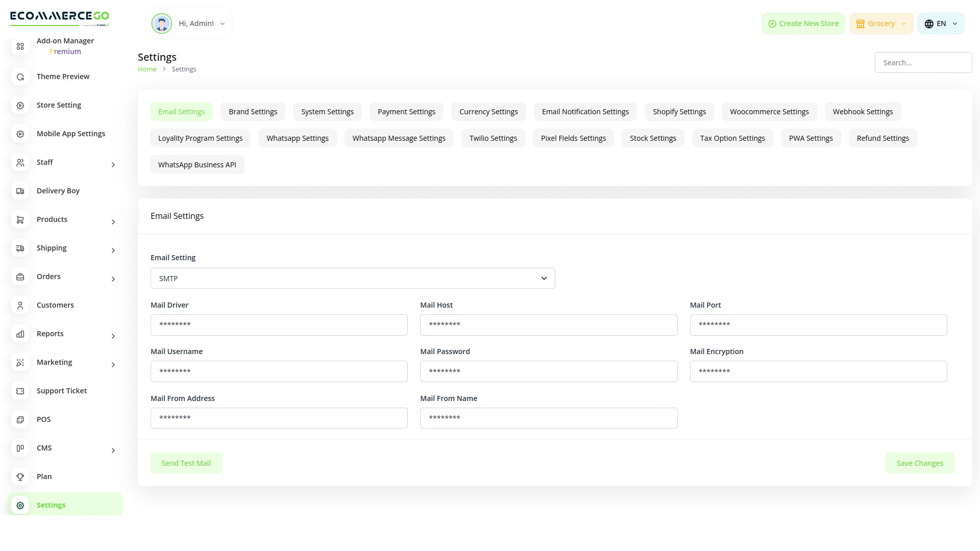Select the Plan lightbulb icon
This screenshot has height=551, width=980.
coord(20,477)
